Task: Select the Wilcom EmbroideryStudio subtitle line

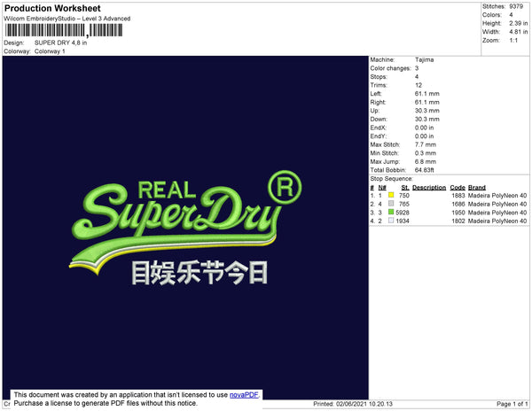Action: click(67, 19)
